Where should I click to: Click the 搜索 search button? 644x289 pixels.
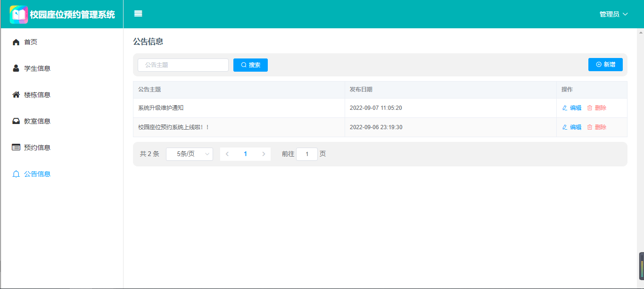(250, 65)
